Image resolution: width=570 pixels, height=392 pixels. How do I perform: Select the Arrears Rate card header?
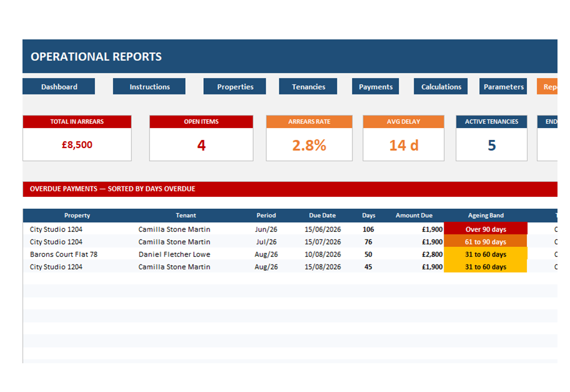coord(309,122)
